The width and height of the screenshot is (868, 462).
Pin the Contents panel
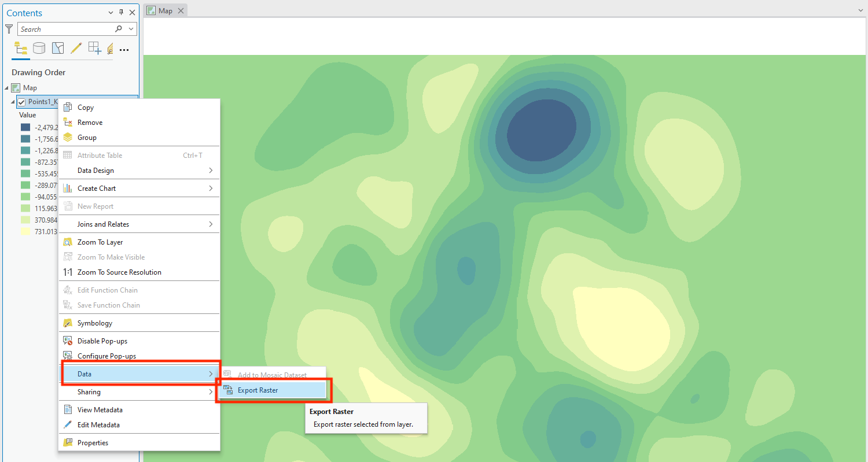[122, 12]
